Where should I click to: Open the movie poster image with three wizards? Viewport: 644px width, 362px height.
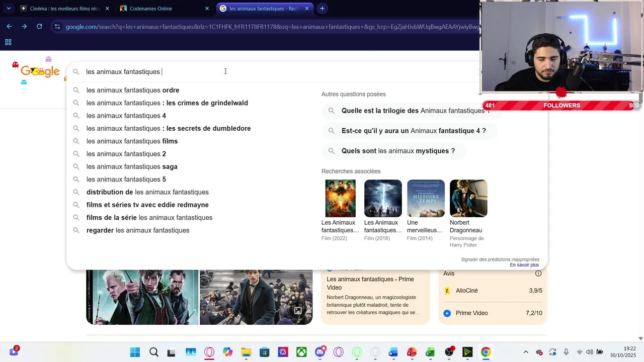(142, 297)
